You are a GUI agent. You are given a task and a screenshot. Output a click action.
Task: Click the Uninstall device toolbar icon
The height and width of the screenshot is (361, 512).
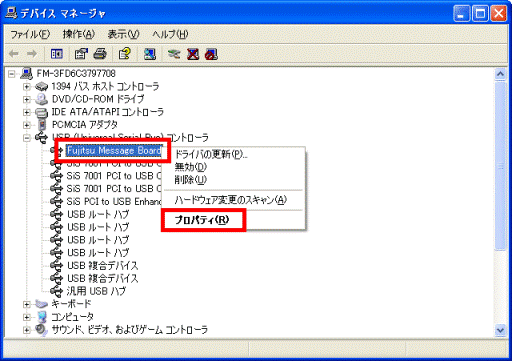[193, 54]
